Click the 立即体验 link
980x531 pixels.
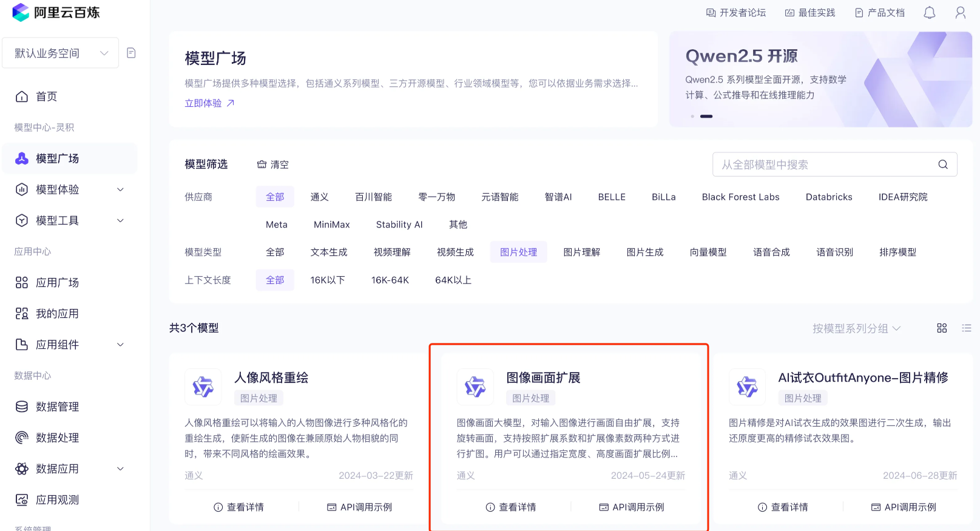pyautogui.click(x=209, y=103)
